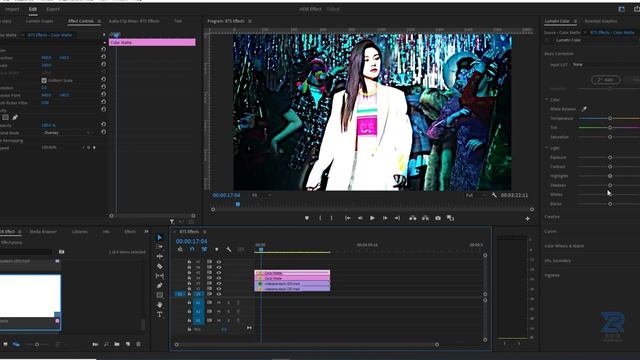Switch to the Media Browser tab
This screenshot has width=640, height=360.
pyautogui.click(x=43, y=232)
